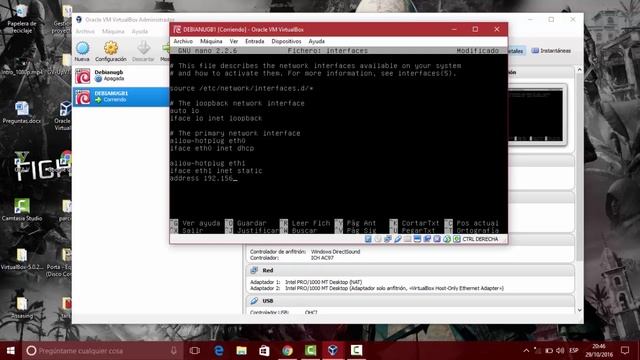Click VM preview thumbnail in VirtualBox Administrador

tap(535, 115)
